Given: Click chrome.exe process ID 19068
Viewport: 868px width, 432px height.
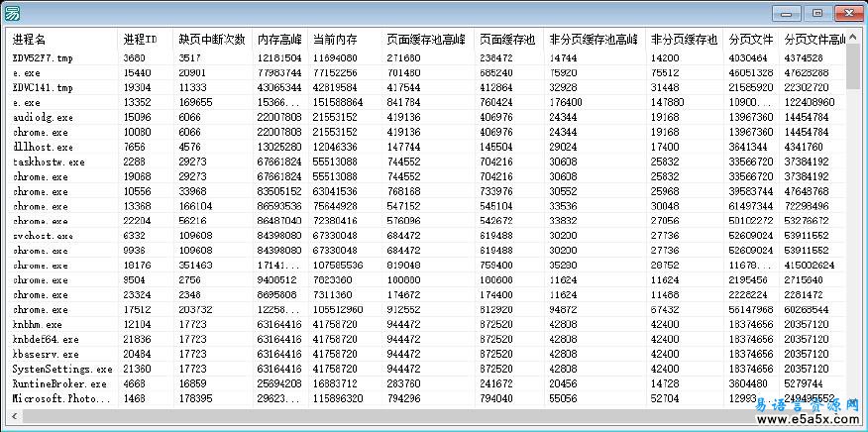Looking at the screenshot, I should 138,176.
